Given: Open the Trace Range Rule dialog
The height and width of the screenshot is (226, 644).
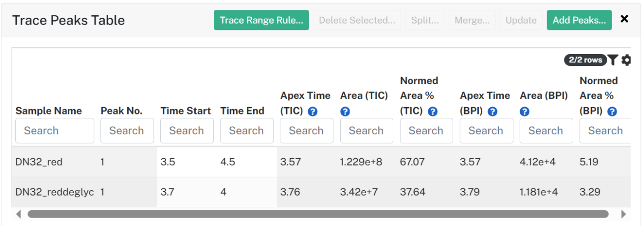Looking at the screenshot, I should 262,20.
